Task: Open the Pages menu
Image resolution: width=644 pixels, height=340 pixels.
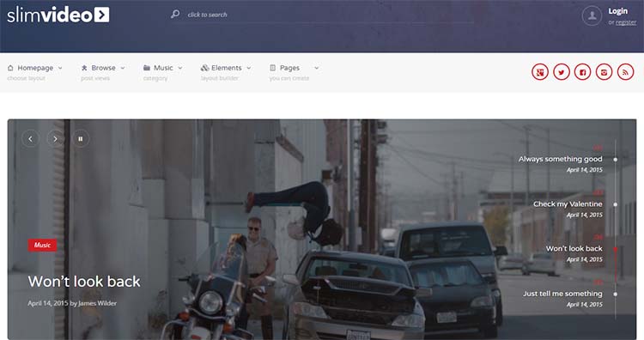Action: click(x=289, y=68)
